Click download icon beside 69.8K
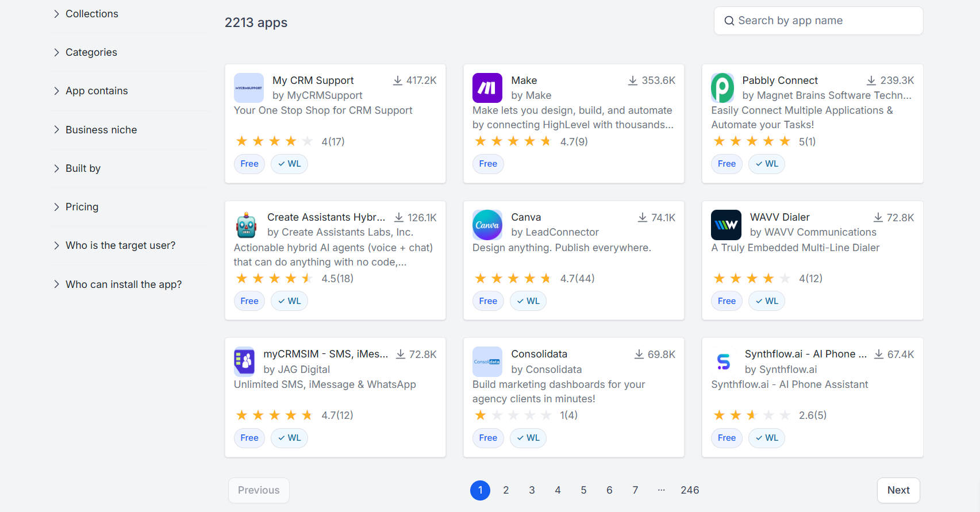 639,354
